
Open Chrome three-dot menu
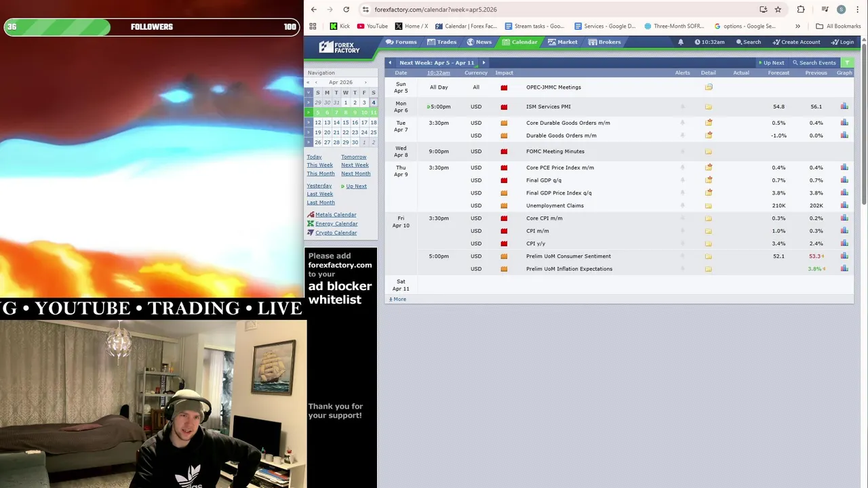click(859, 9)
